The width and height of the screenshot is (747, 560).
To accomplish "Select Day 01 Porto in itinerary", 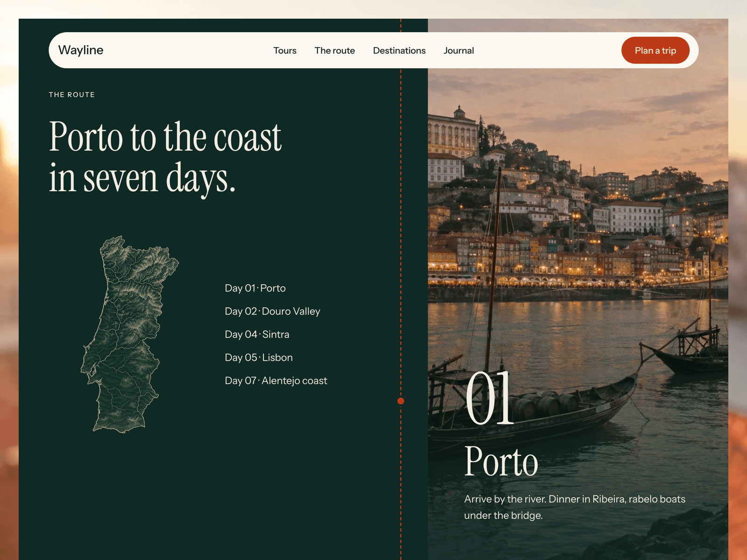I will click(255, 288).
